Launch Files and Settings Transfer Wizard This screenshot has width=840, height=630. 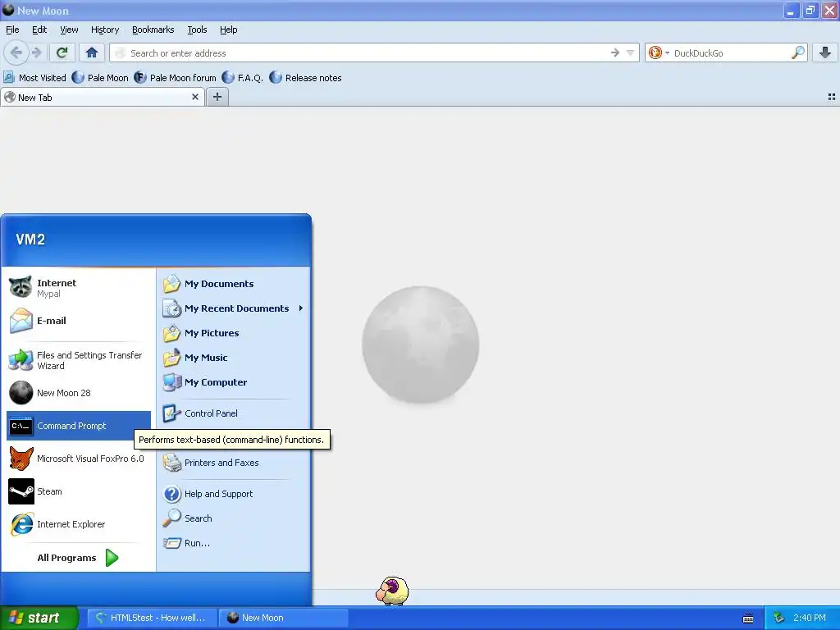point(78,360)
